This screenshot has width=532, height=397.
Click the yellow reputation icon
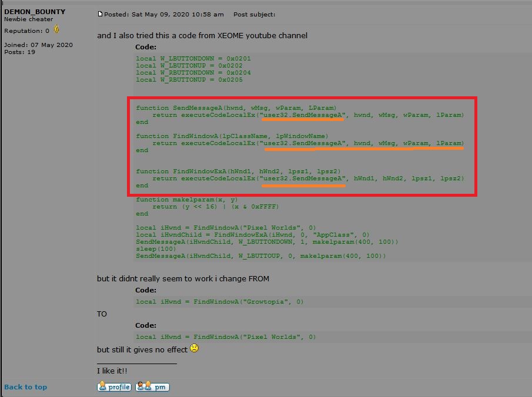click(57, 29)
